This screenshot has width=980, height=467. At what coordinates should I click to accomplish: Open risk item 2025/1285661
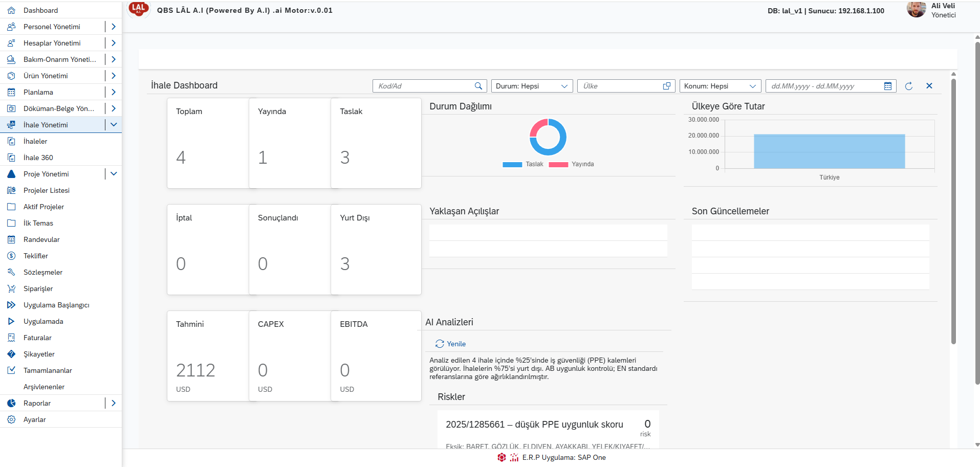coord(548,430)
